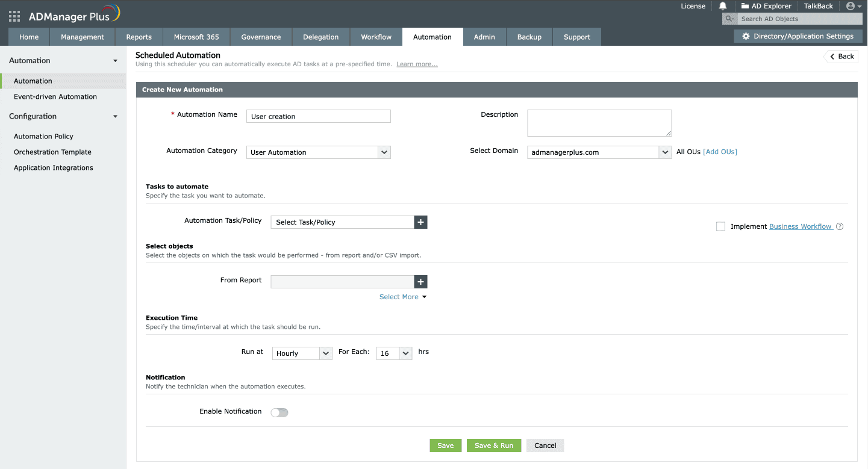Image resolution: width=868 pixels, height=469 pixels.
Task: Turn on the Enable Notification toggle
Action: pyautogui.click(x=279, y=412)
